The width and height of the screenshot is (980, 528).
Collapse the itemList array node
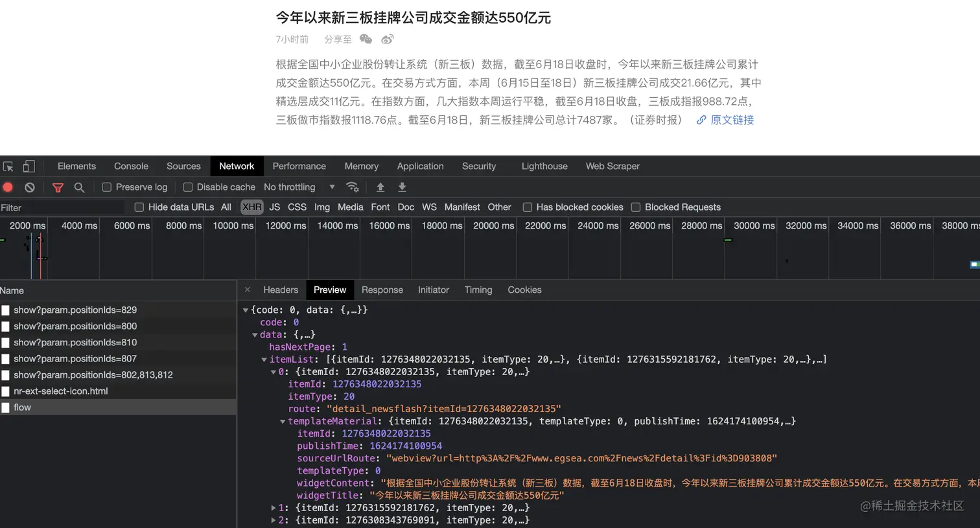tap(264, 360)
